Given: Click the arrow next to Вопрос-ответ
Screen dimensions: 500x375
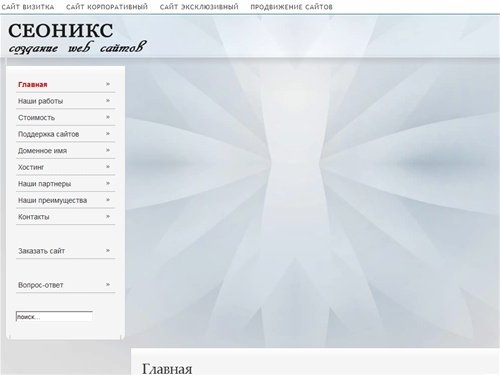Looking at the screenshot, I should [x=108, y=285].
